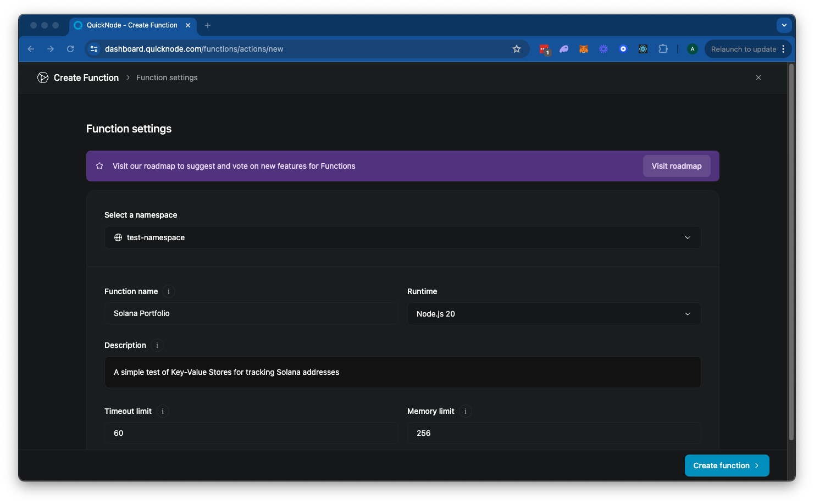Open the MetaMask fox extension icon
814x504 pixels.
tap(584, 49)
